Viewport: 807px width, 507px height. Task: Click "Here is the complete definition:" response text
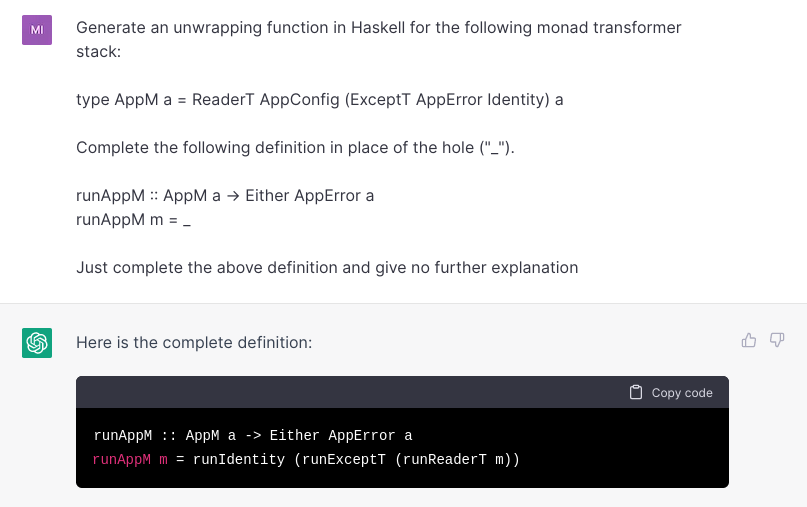tap(194, 343)
